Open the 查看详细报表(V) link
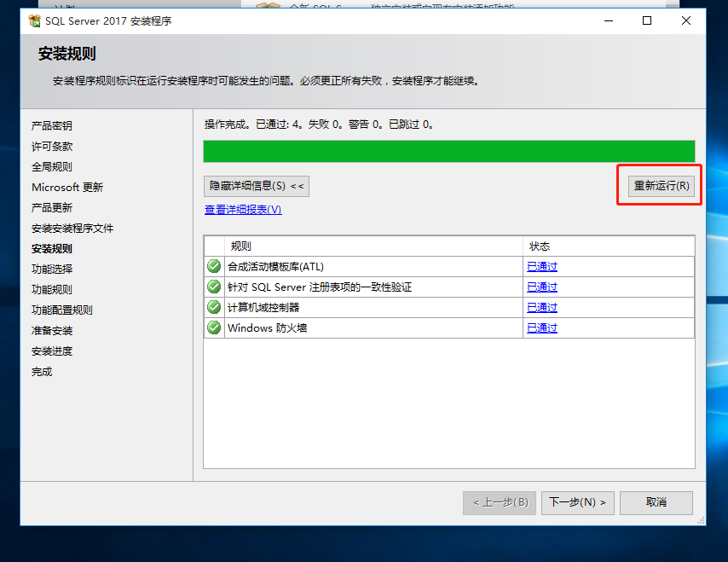Screen dimensions: 728x562 pos(243,210)
